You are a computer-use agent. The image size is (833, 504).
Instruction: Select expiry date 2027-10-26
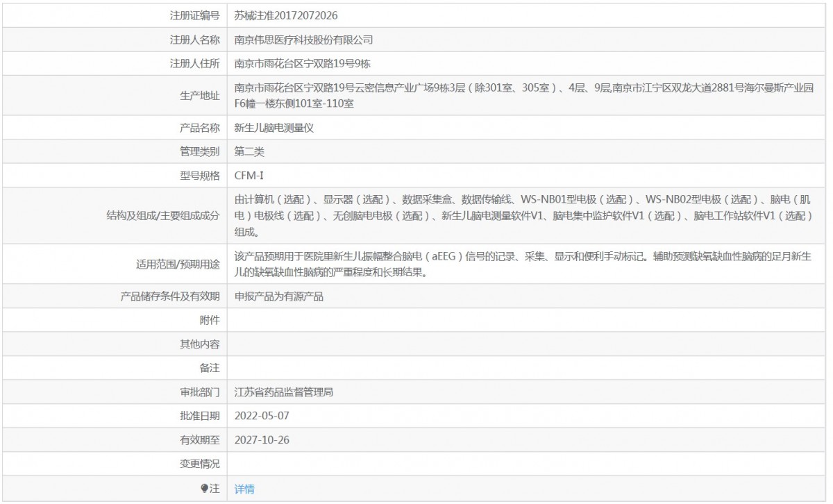[262, 439]
